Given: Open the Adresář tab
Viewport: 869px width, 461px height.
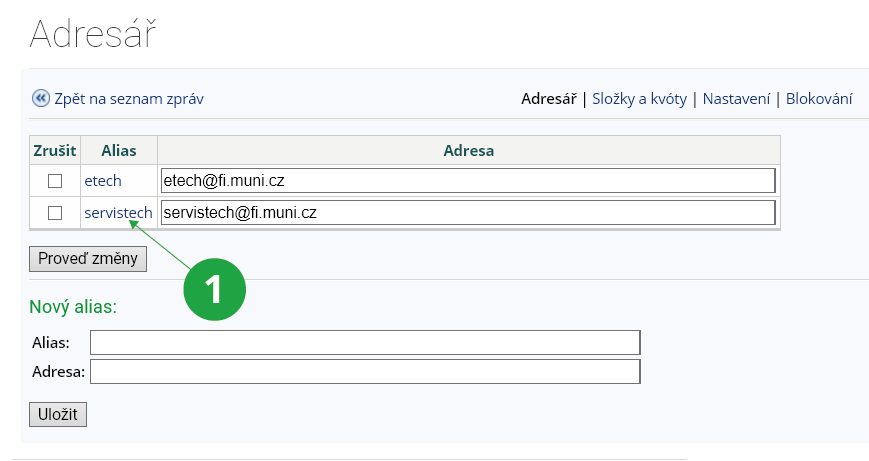Looking at the screenshot, I should click(x=549, y=98).
